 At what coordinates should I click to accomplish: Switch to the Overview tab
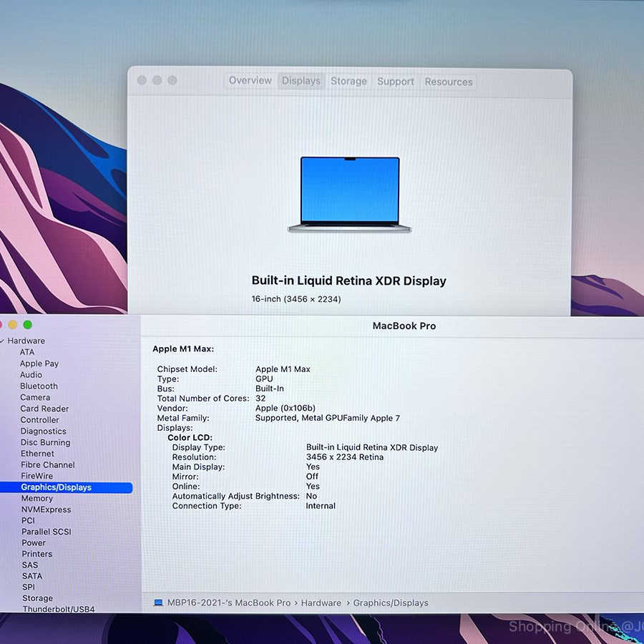tap(250, 80)
